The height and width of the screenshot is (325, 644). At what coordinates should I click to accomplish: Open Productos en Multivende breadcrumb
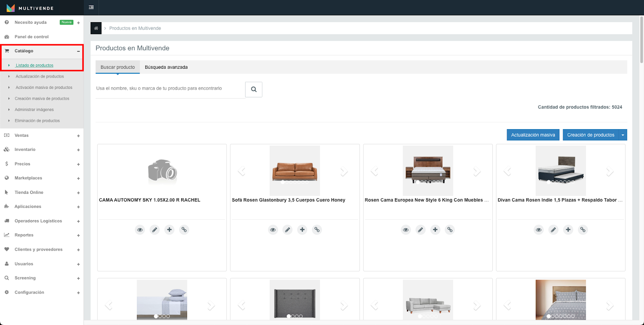coord(135,28)
